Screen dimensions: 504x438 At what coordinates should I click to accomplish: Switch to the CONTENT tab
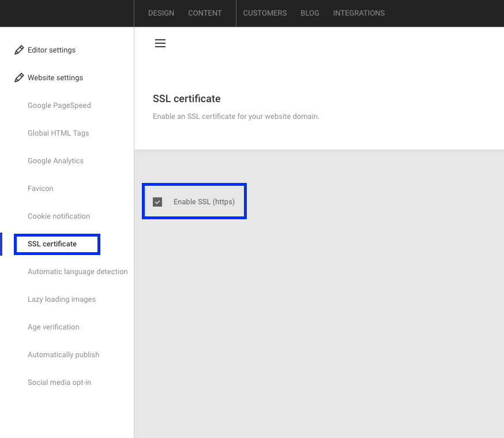(x=205, y=13)
